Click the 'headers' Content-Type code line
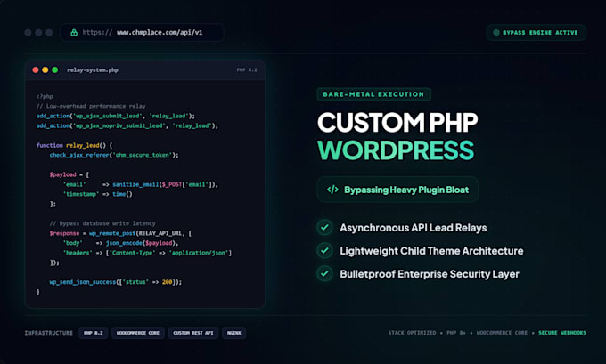This screenshot has height=364, width=606. coord(147,253)
